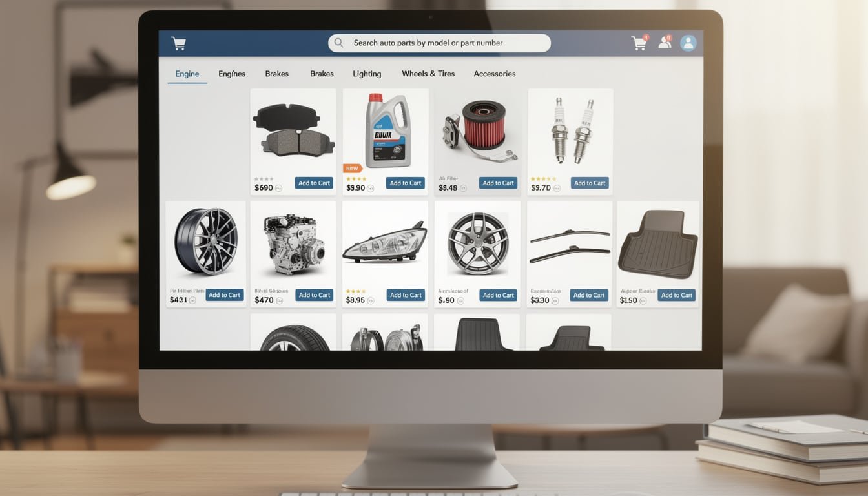Click the magnifying glass search icon
The height and width of the screenshot is (496, 868).
(x=339, y=43)
